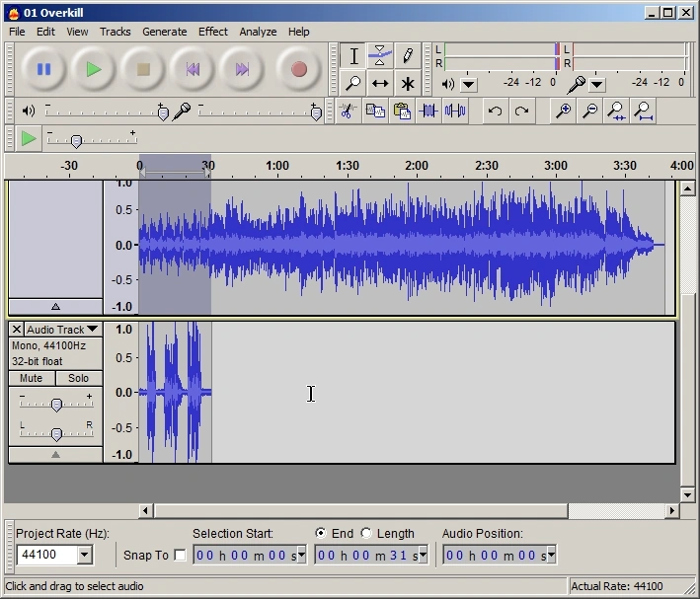700x599 pixels.
Task: Enable the Snap To checkbox
Action: [x=180, y=556]
